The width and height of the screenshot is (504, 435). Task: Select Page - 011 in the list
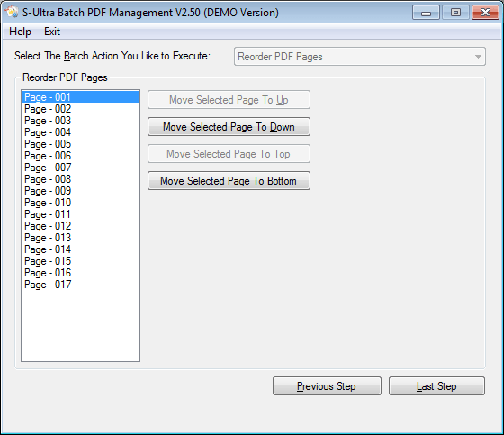80,214
